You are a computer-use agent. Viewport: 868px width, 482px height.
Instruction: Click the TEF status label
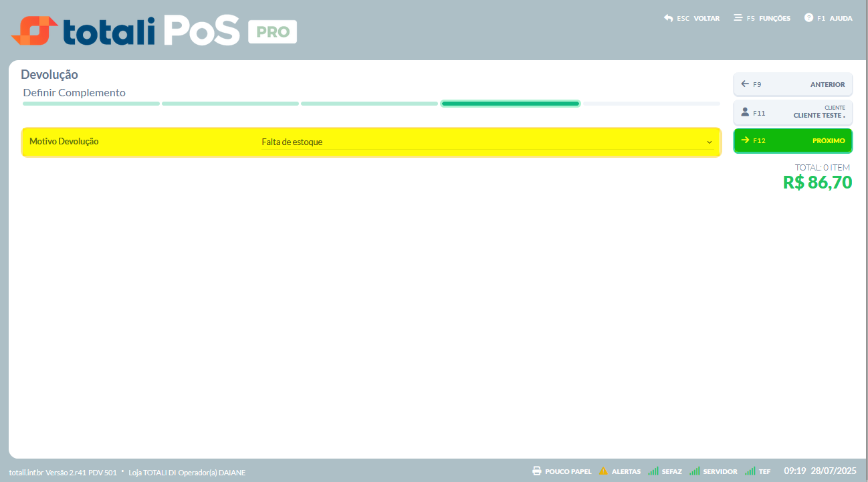764,472
